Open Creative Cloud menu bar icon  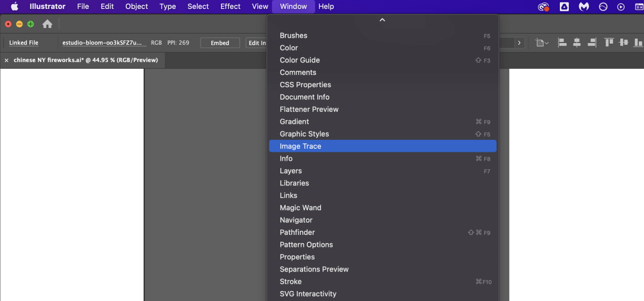pyautogui.click(x=544, y=7)
